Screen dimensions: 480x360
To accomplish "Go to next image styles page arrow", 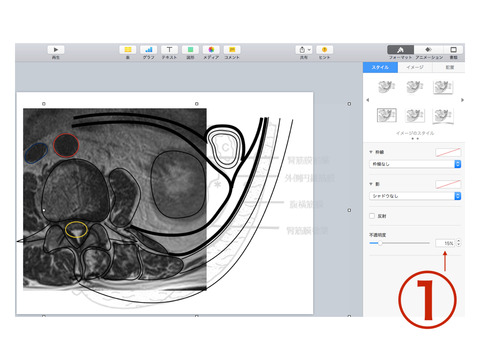I will pyautogui.click(x=462, y=100).
